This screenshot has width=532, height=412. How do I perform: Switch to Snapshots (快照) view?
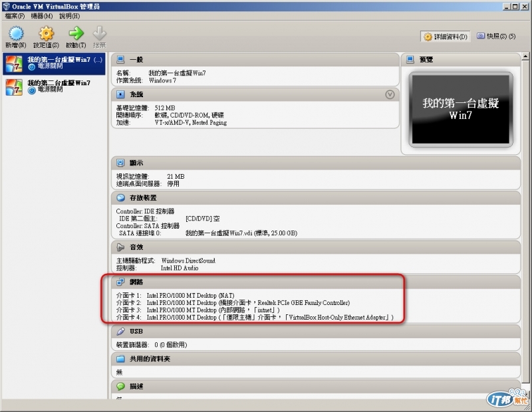pos(496,36)
